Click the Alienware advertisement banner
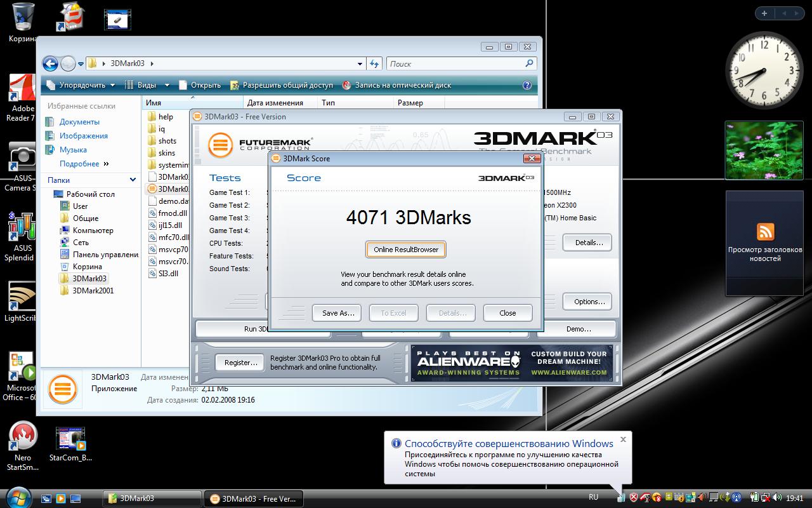812x508 pixels. pyautogui.click(x=513, y=363)
